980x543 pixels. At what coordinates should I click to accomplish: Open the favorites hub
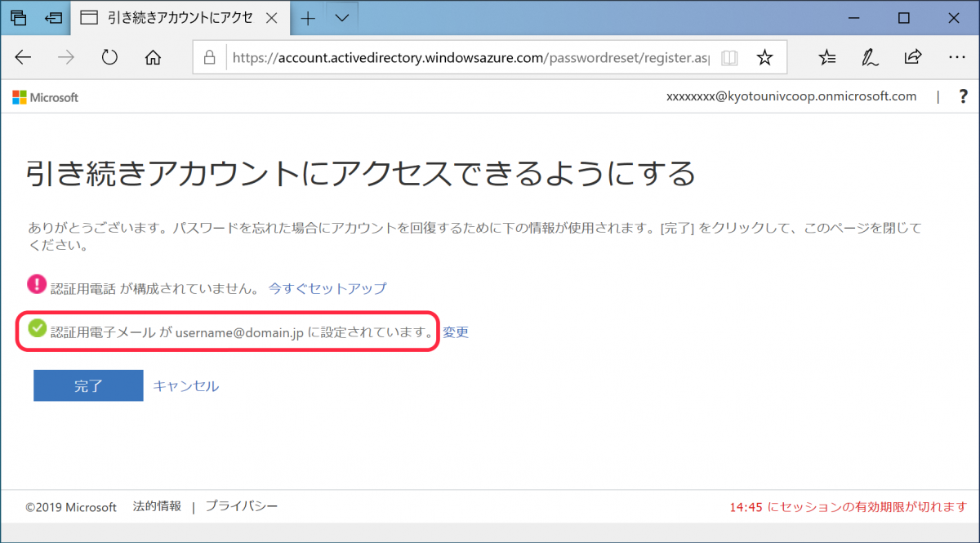coord(827,57)
